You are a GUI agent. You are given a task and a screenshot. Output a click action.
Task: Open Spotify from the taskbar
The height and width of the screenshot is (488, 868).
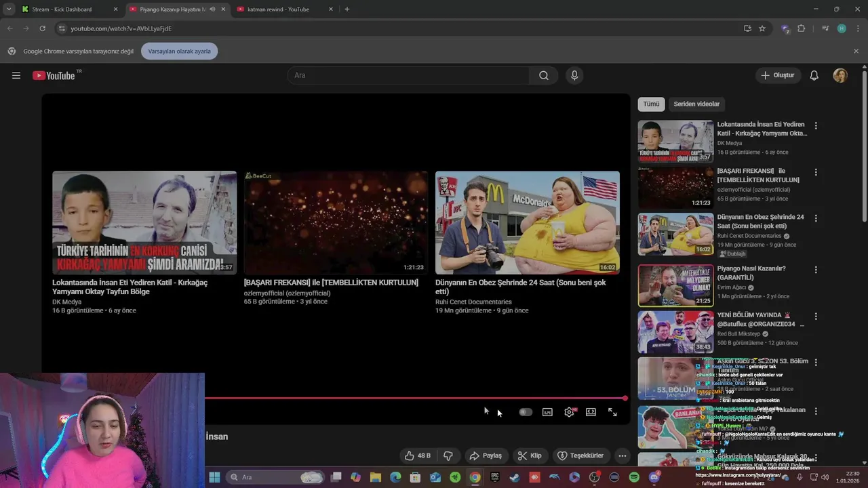click(x=634, y=477)
